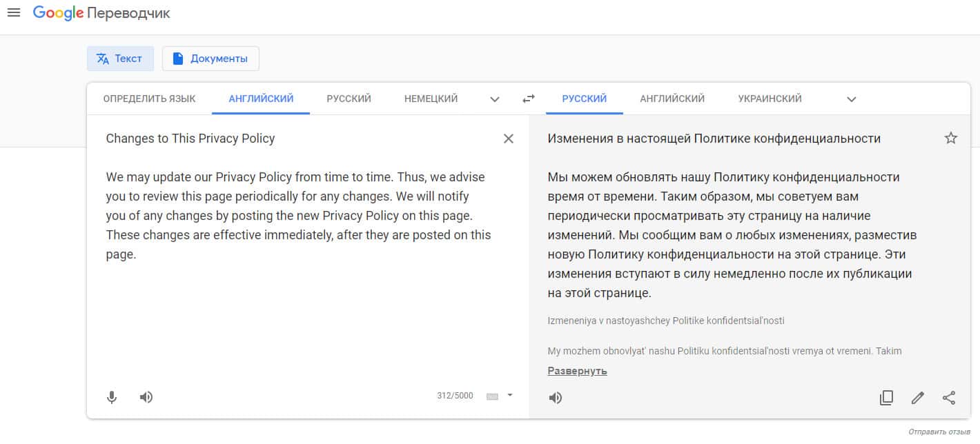Listen to the source English text
The width and height of the screenshot is (980, 444).
(146, 397)
